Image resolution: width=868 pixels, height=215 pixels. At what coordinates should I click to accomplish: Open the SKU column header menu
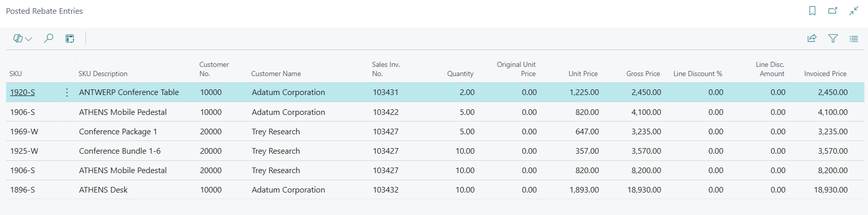tap(16, 74)
